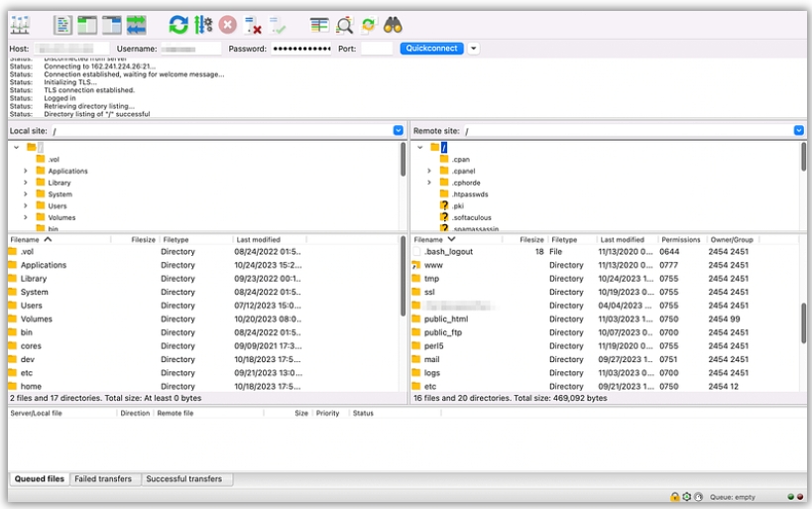The width and height of the screenshot is (812, 509).
Task: Click the disconnect from server icon
Action: 253,25
